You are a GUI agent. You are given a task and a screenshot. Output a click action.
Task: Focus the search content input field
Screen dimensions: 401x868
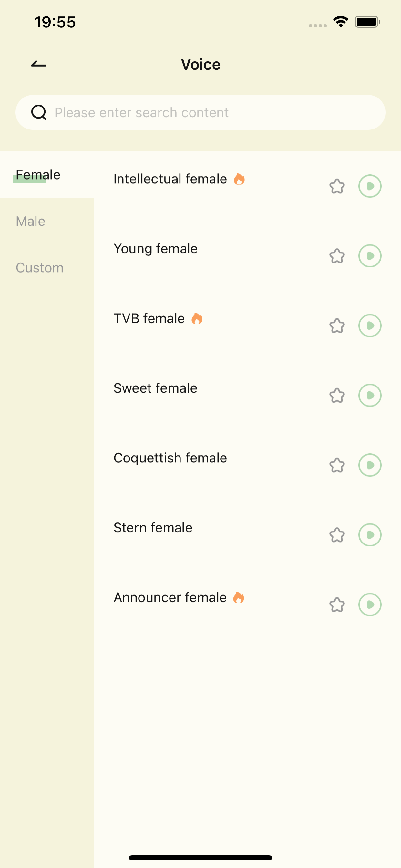[200, 112]
